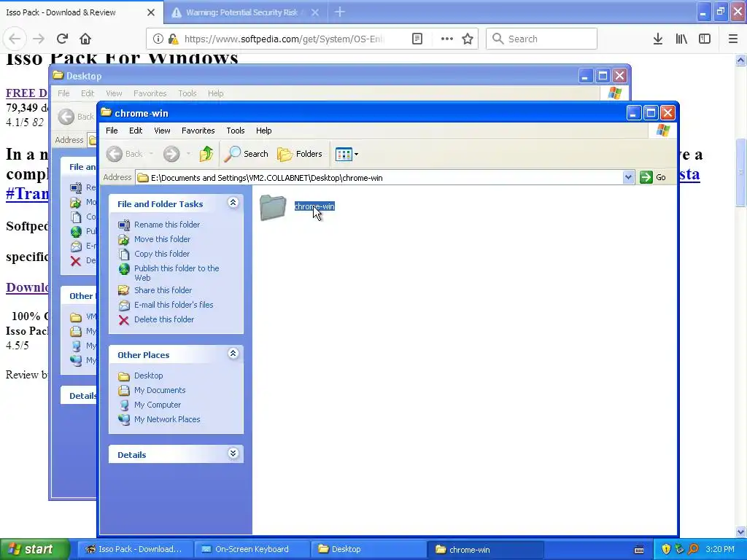Expand the Address bar dropdown in chrome-win
Viewport: 747px width, 560px height.
click(628, 178)
